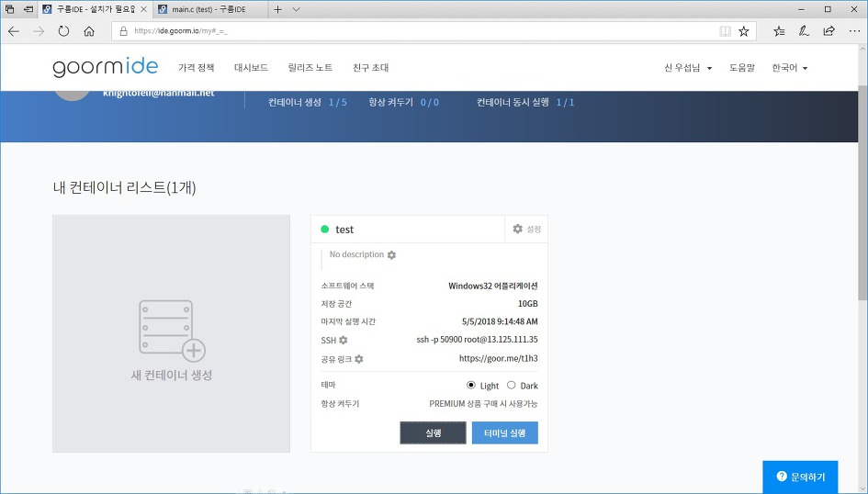868x494 pixels.
Task: Click 5/5/2018 9:14:48 AM timestamp
Action: point(500,321)
